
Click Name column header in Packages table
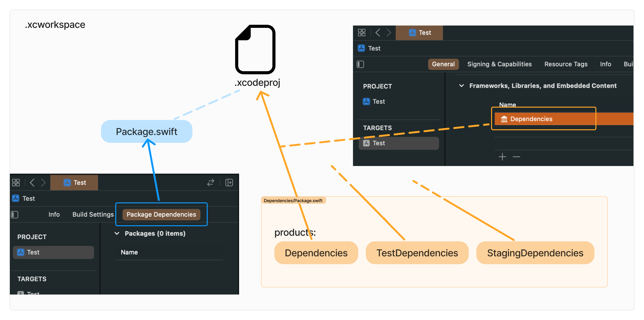129,252
